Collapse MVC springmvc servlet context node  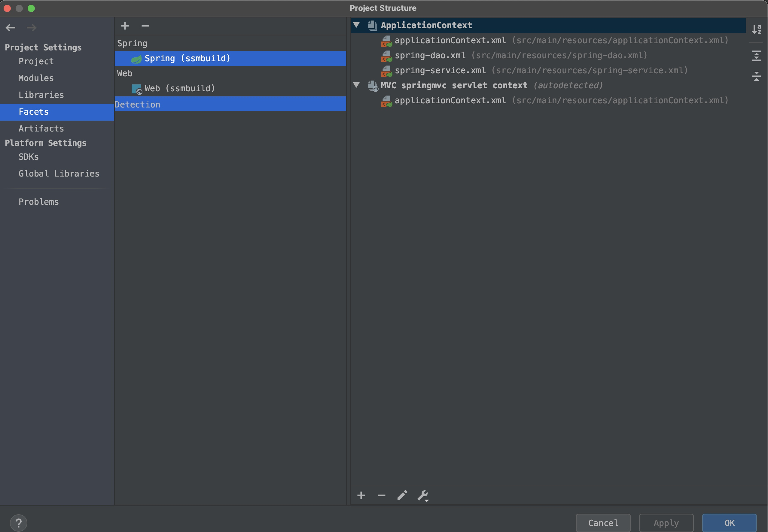coord(356,85)
